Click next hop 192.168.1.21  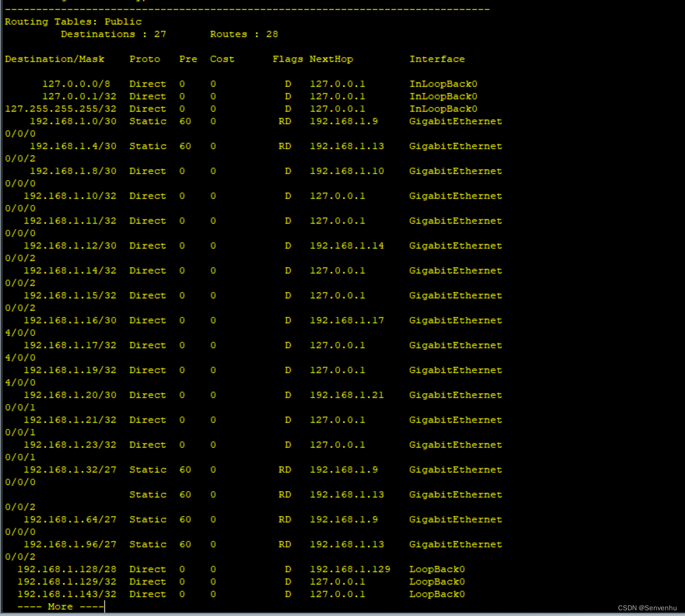(x=347, y=395)
